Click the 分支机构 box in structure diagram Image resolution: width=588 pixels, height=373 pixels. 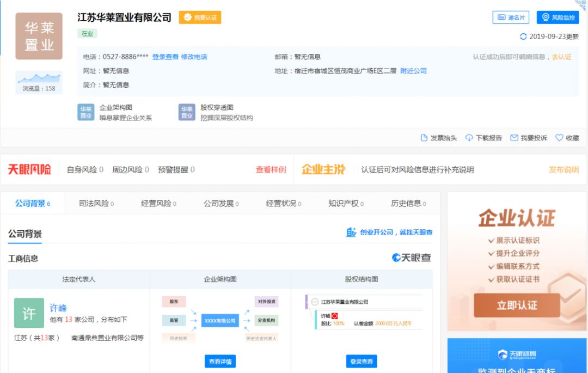click(267, 320)
